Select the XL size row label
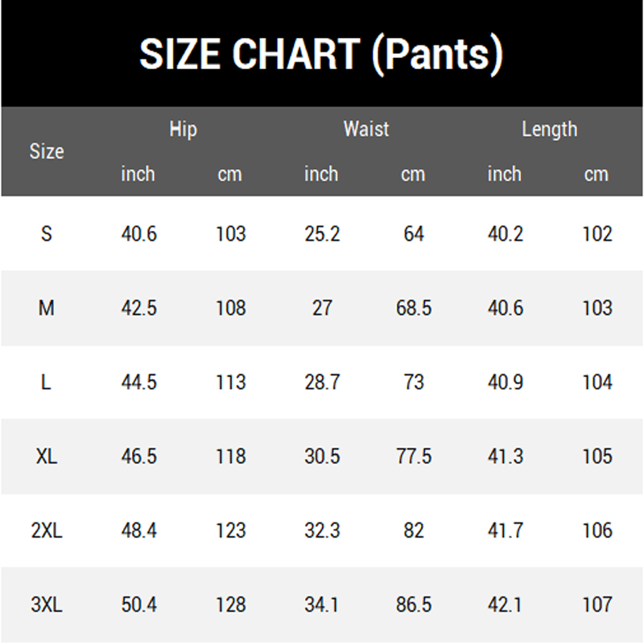644x644 pixels. [47, 456]
